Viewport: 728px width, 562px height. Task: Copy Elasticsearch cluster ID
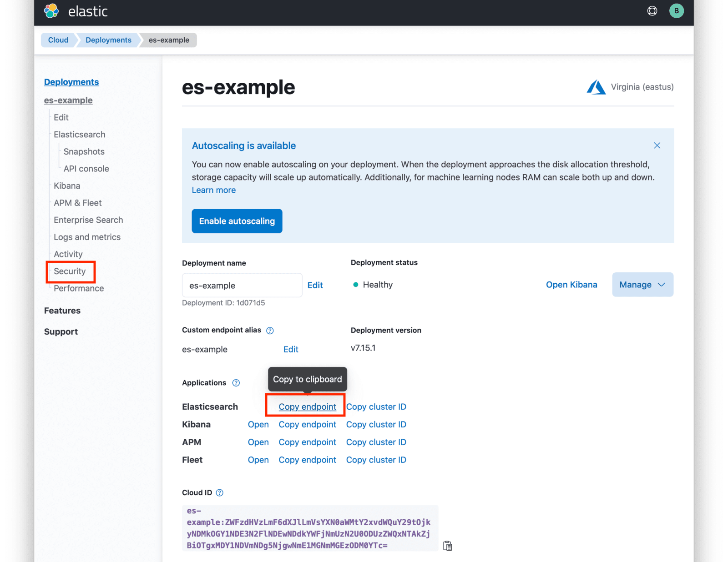[x=376, y=407]
